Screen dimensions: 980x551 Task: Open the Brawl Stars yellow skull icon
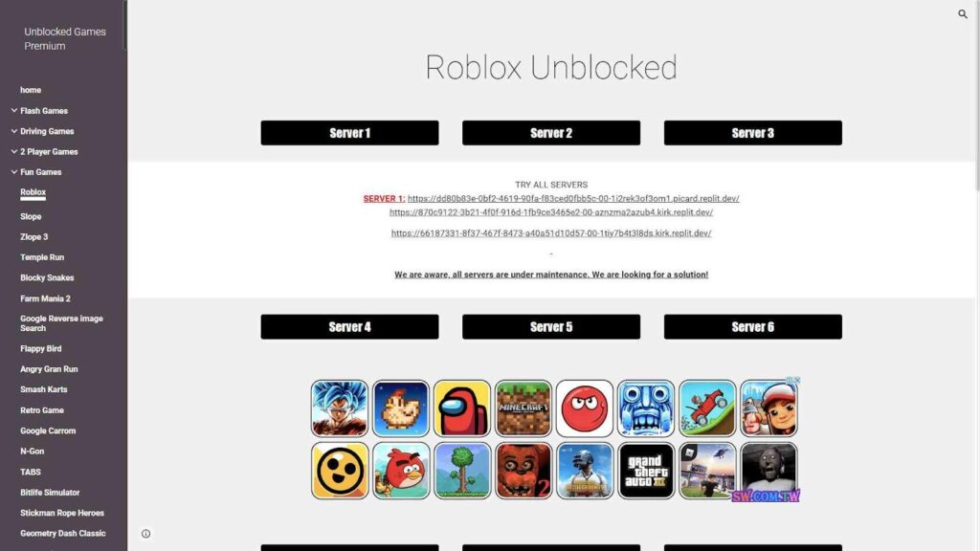(340, 471)
